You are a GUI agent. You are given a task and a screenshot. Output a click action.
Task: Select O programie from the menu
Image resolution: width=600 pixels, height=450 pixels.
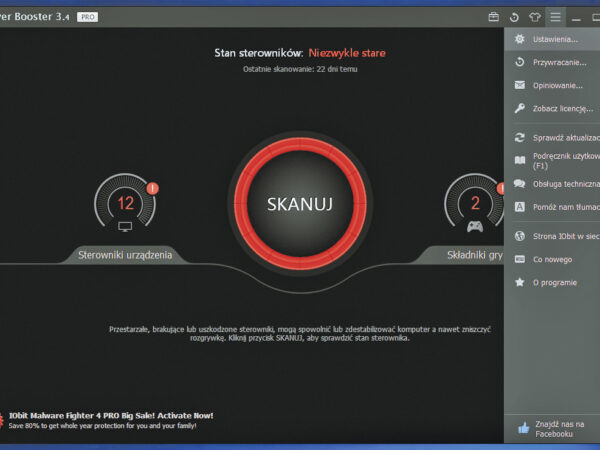click(554, 282)
